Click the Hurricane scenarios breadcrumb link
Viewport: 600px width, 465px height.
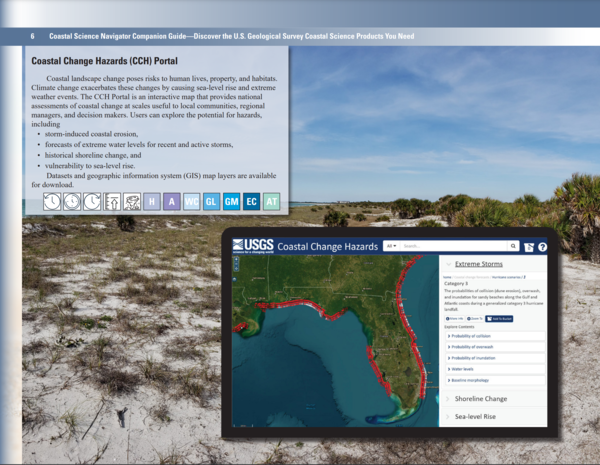[x=506, y=277]
